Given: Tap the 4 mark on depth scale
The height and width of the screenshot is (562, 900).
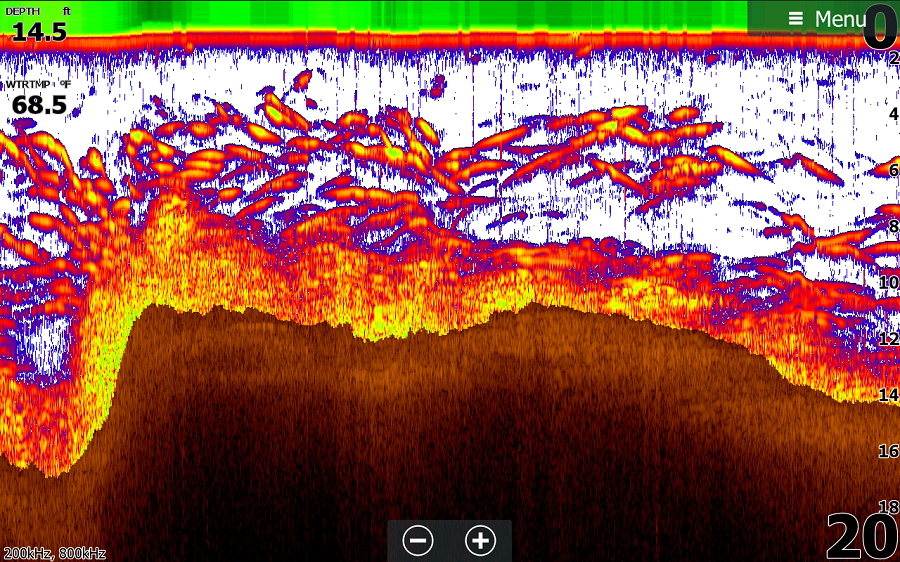Looking at the screenshot, I should point(893,115).
